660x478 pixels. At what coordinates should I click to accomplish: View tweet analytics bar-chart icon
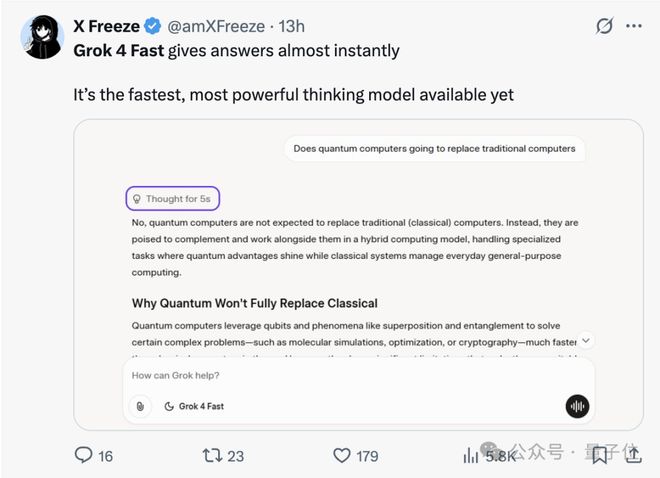[x=471, y=455]
